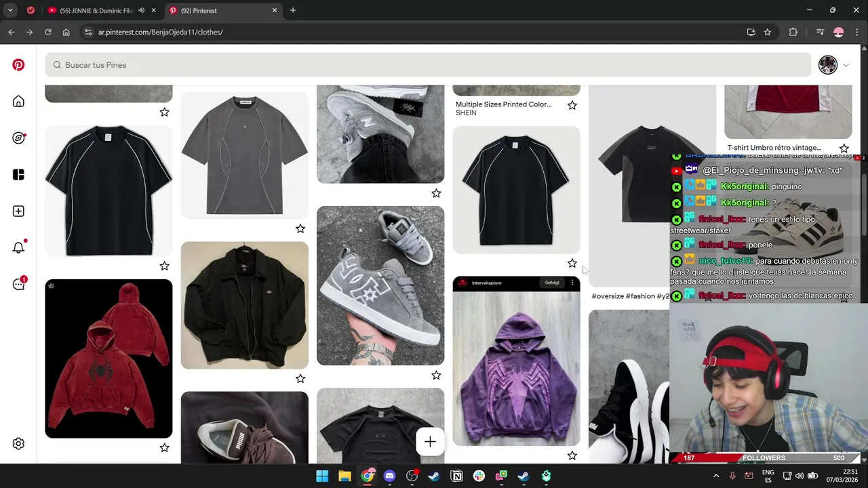Open the notifications bell in the sidebar
The width and height of the screenshot is (868, 488).
(x=18, y=247)
